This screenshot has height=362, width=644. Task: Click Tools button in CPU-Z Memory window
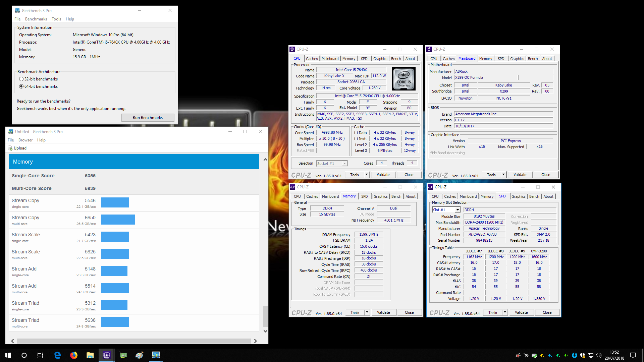click(x=355, y=312)
